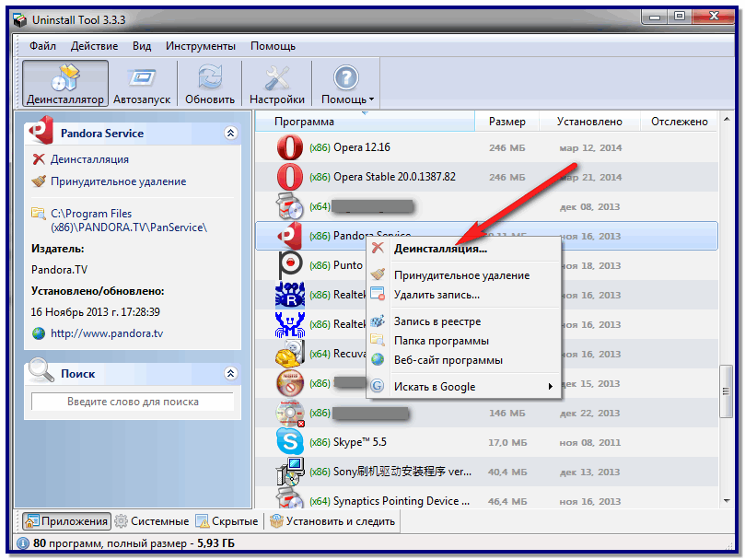This screenshot has width=745, height=560.
Task: Select Opera Stable 20.0.1387.82 program entry
Action: (x=486, y=177)
